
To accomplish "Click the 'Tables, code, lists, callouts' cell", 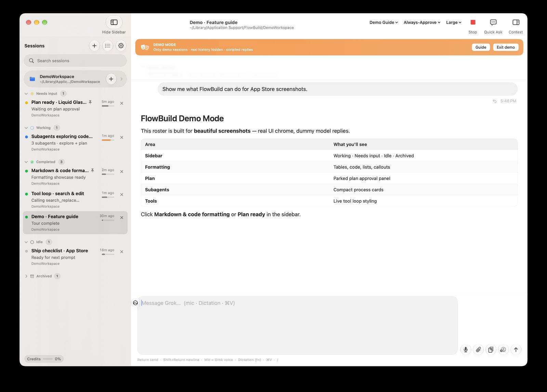I will (362, 167).
